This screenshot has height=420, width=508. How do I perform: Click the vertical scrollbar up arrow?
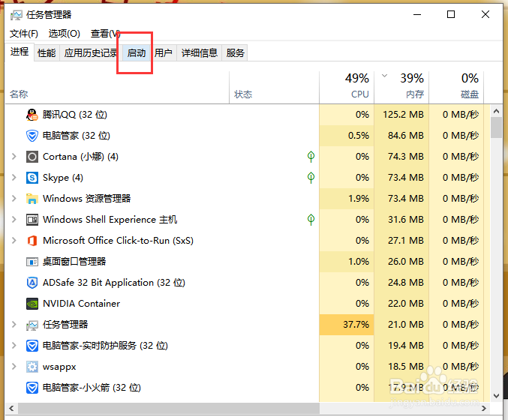click(496, 111)
